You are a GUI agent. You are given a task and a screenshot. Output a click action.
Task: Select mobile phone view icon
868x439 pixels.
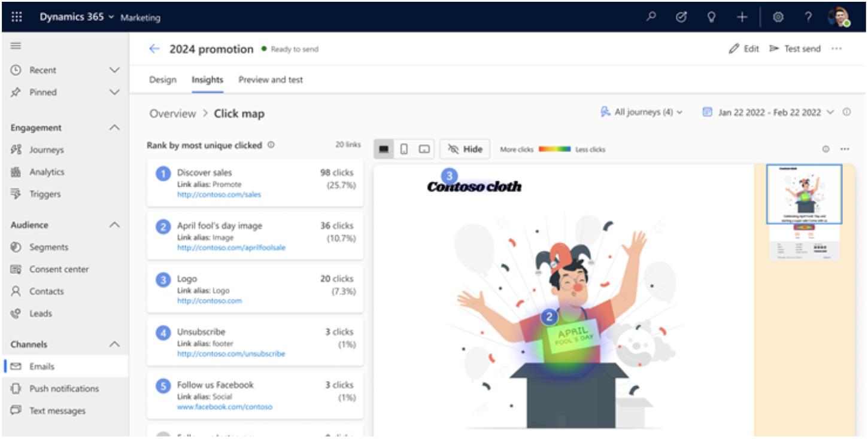(x=404, y=149)
